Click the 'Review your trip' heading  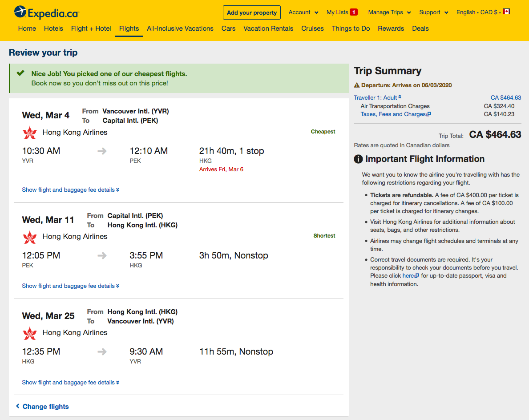(43, 52)
